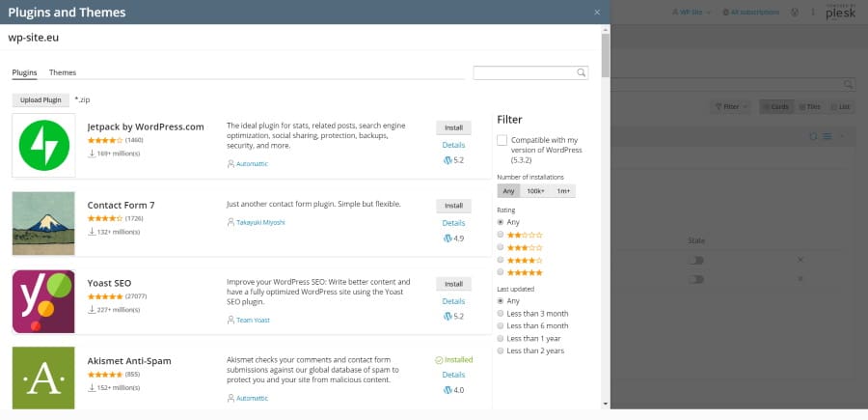Screen dimensions: 868x420
Task: Open Details for Jetpack plugin
Action: [453, 145]
